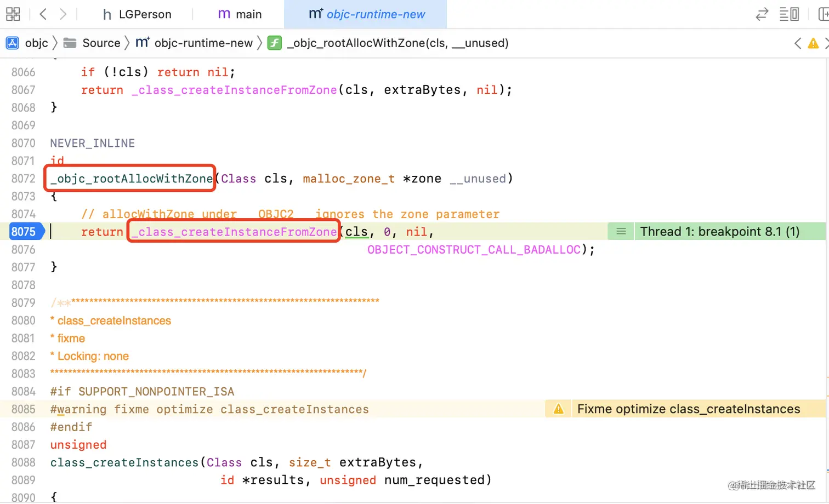Open the related items grid menu
The image size is (829, 504).
point(13,14)
